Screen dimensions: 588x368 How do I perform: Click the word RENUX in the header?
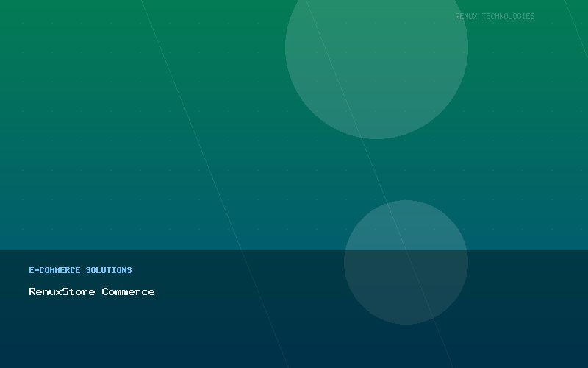click(466, 16)
